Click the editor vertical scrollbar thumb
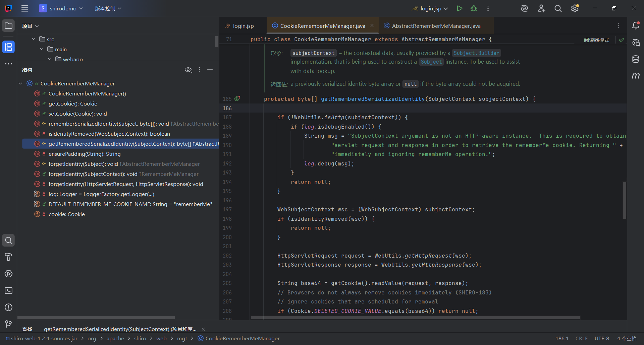The image size is (644, 345). pos(624,200)
